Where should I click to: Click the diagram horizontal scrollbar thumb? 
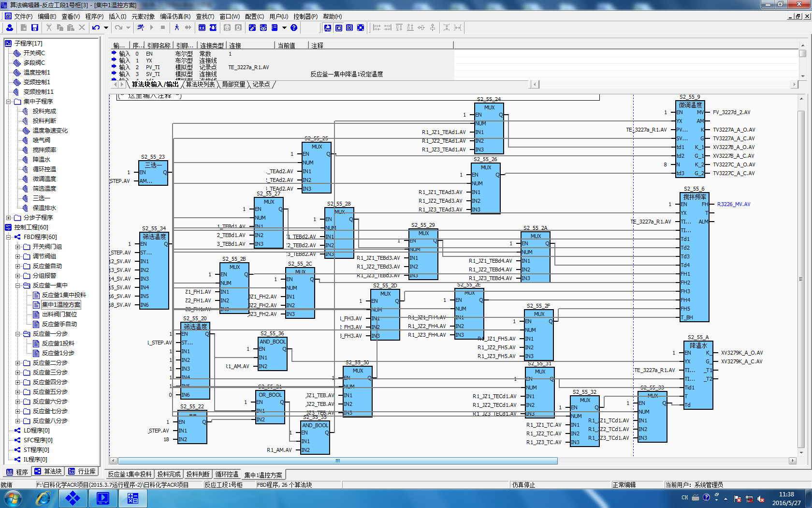pos(337,461)
